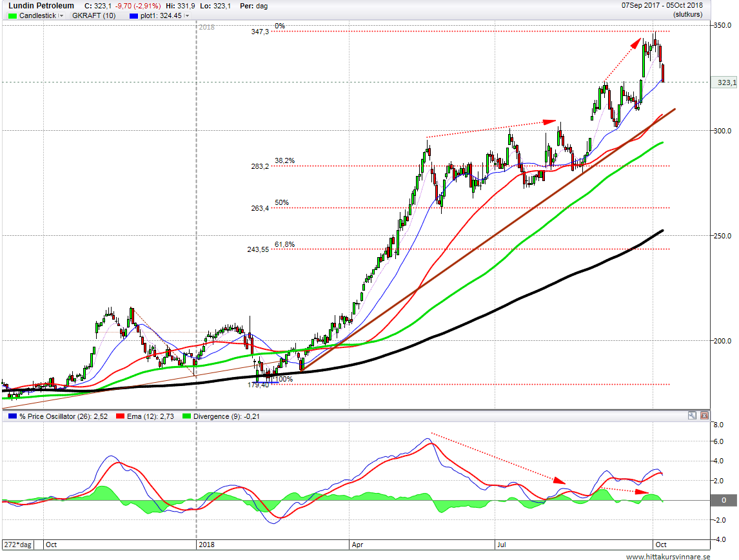Click the 272*dag period box
The width and height of the screenshot is (739, 560).
click(18, 545)
